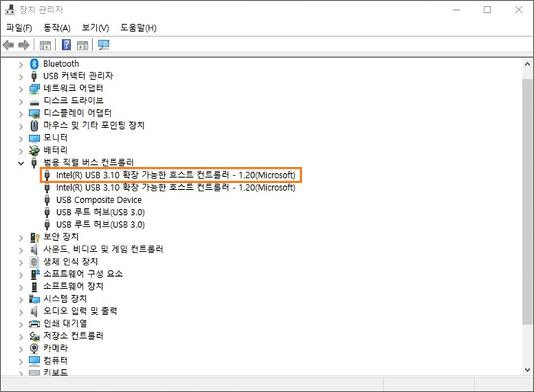
Task: Click the 디스플레이 어댑터 icon
Action: [x=34, y=114]
